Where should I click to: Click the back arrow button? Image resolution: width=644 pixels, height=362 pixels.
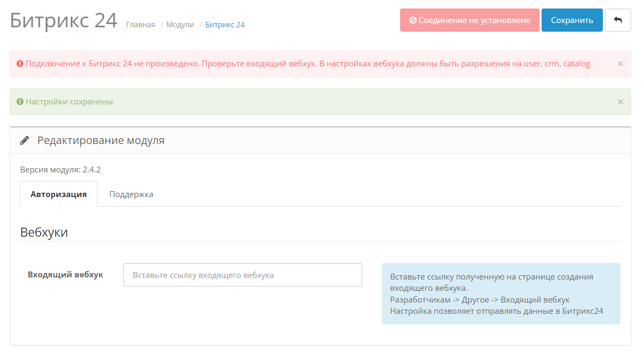tap(618, 20)
